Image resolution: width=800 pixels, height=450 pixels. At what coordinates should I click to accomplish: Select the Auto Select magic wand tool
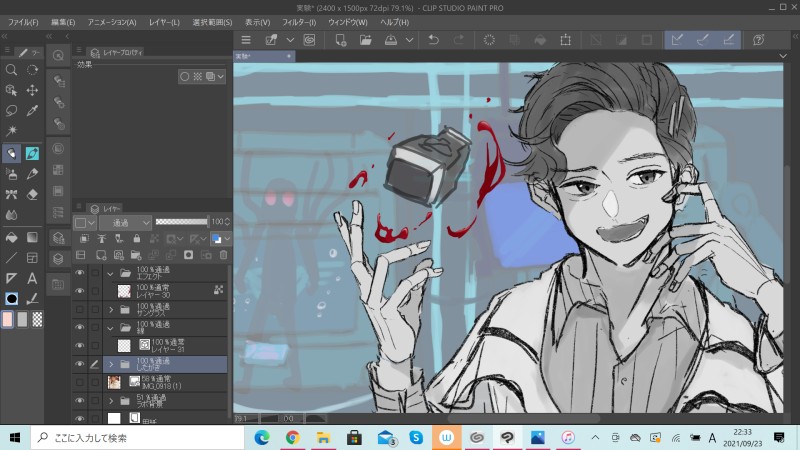click(11, 131)
